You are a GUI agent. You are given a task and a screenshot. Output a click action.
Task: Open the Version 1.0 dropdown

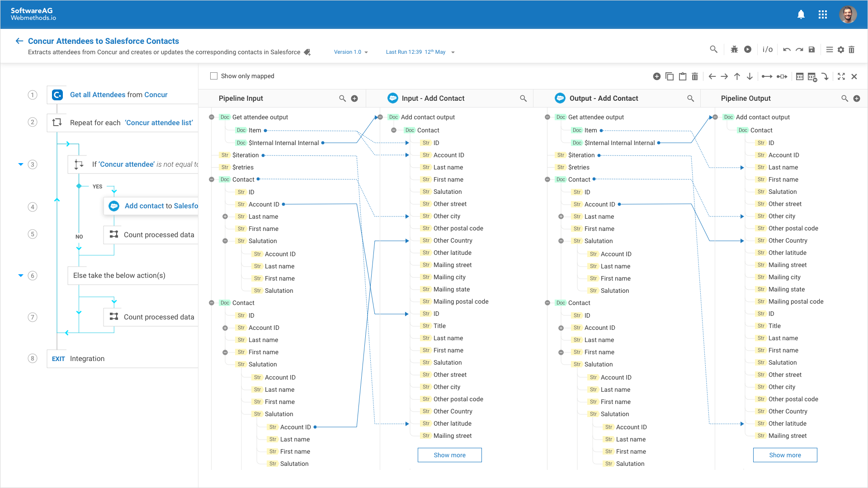[351, 52]
